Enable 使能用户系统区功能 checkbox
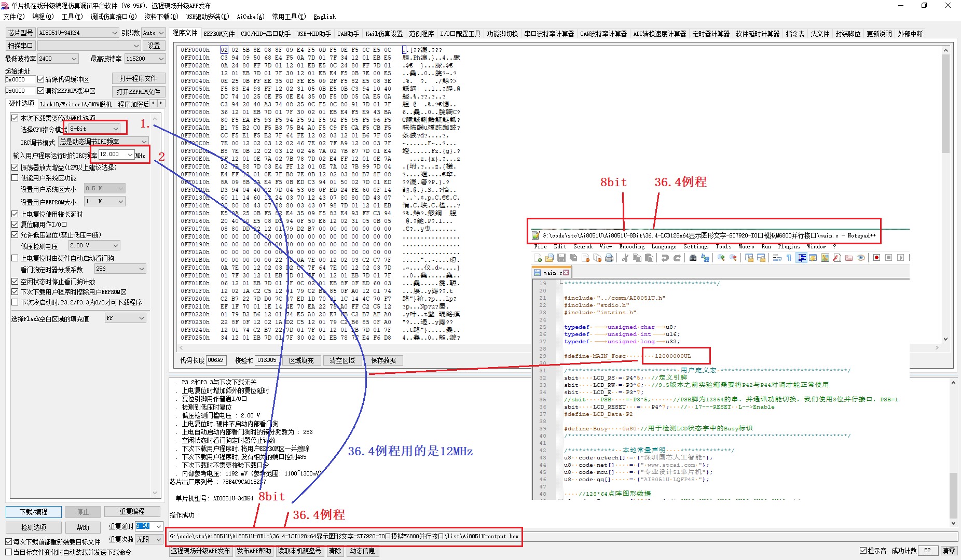 tap(15, 178)
